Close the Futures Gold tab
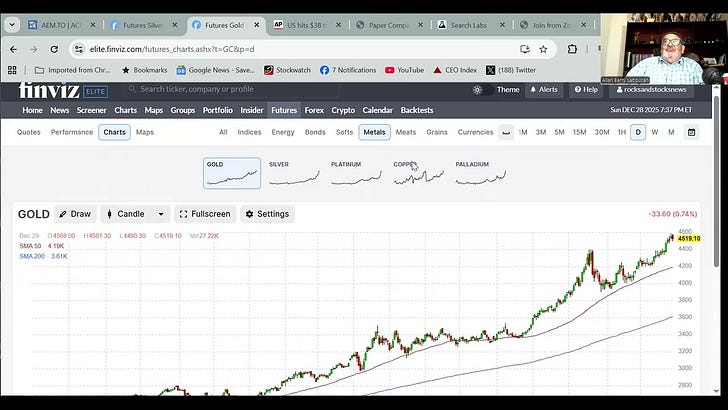The image size is (728, 410). point(257,25)
